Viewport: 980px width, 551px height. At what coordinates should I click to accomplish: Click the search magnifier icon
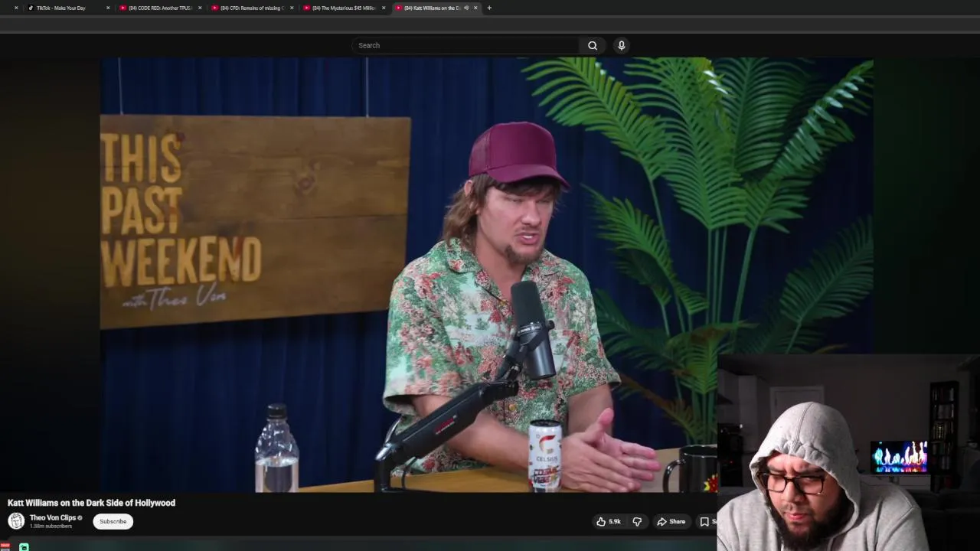[x=593, y=45]
